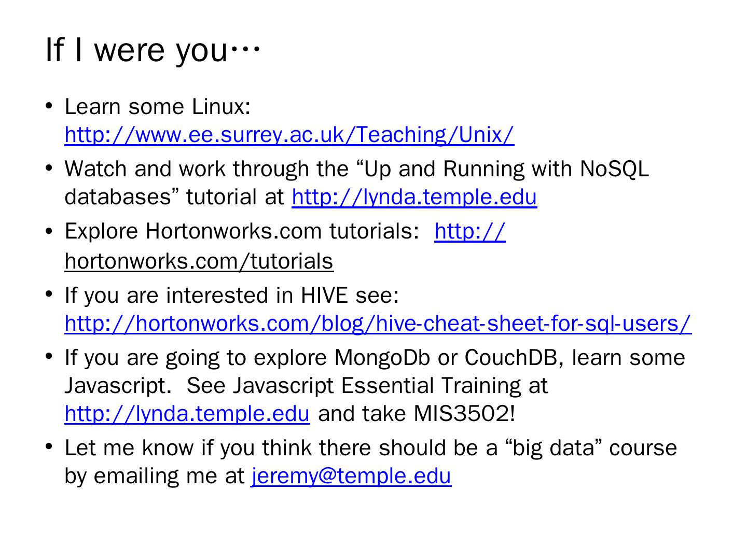Image resolution: width=747 pixels, height=560 pixels.
Task: Click the "MongoDb or CouchDB" text
Action: (447, 358)
